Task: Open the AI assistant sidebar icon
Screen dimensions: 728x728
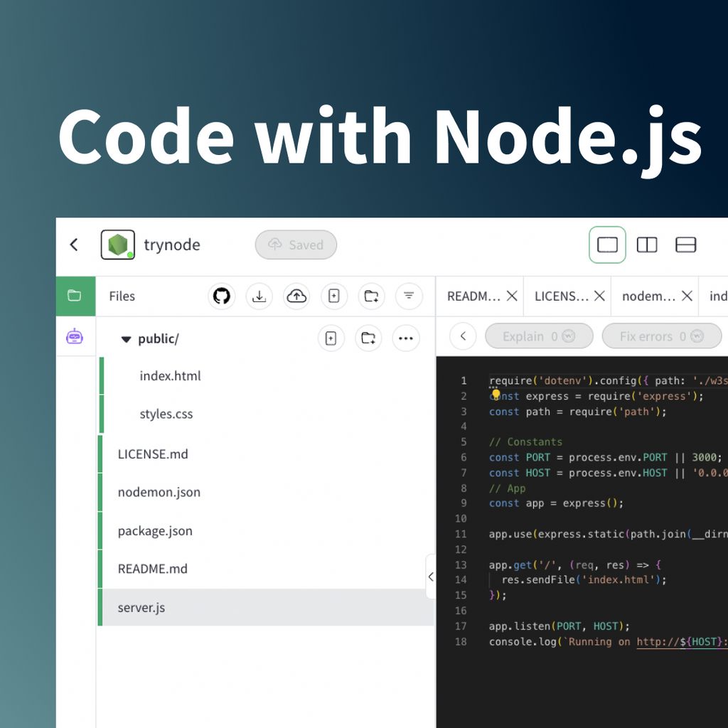Action: [x=76, y=338]
